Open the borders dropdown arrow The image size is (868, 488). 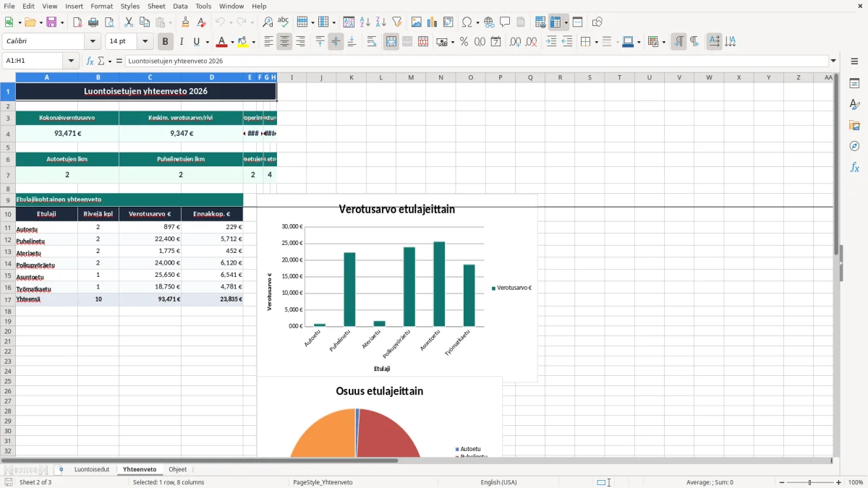pos(595,42)
